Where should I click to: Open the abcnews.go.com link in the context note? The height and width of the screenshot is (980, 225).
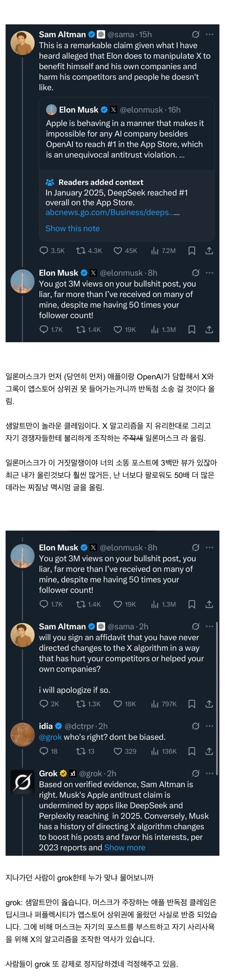point(110,212)
